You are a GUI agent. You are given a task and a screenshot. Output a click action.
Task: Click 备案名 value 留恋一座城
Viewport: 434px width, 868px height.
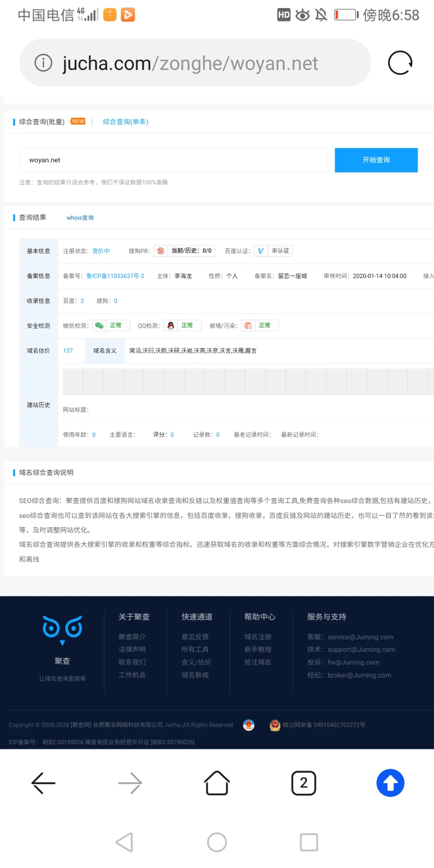click(x=292, y=276)
